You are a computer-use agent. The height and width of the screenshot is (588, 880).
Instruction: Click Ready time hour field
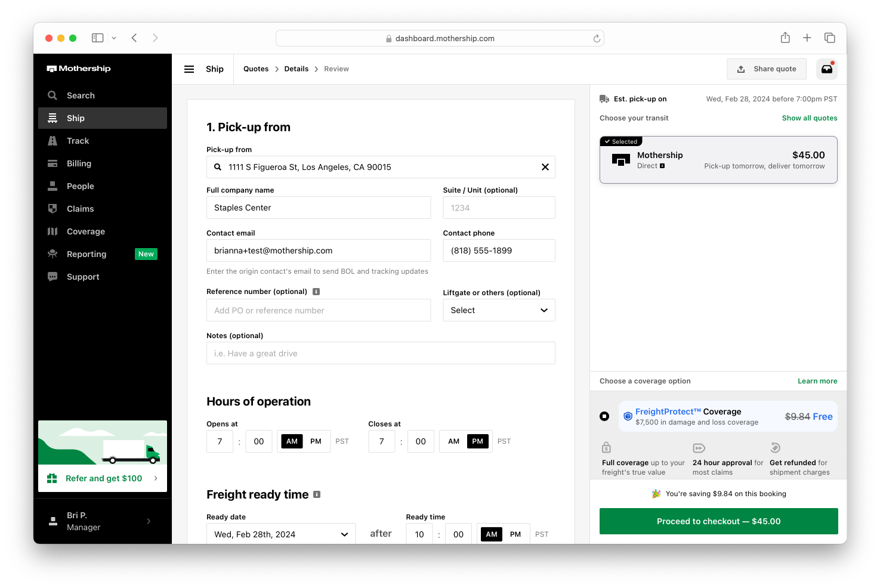[x=419, y=534]
